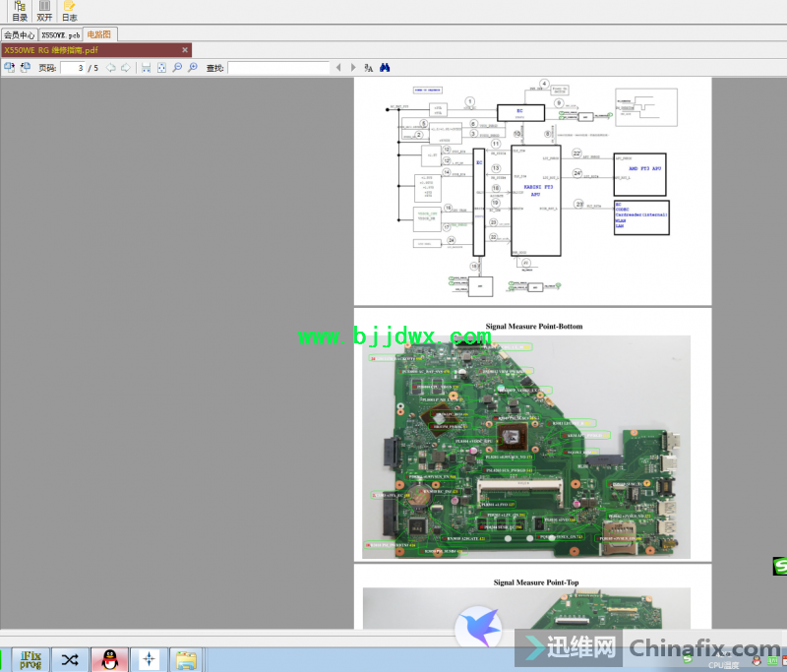Find previous search result arrow

coord(339,68)
